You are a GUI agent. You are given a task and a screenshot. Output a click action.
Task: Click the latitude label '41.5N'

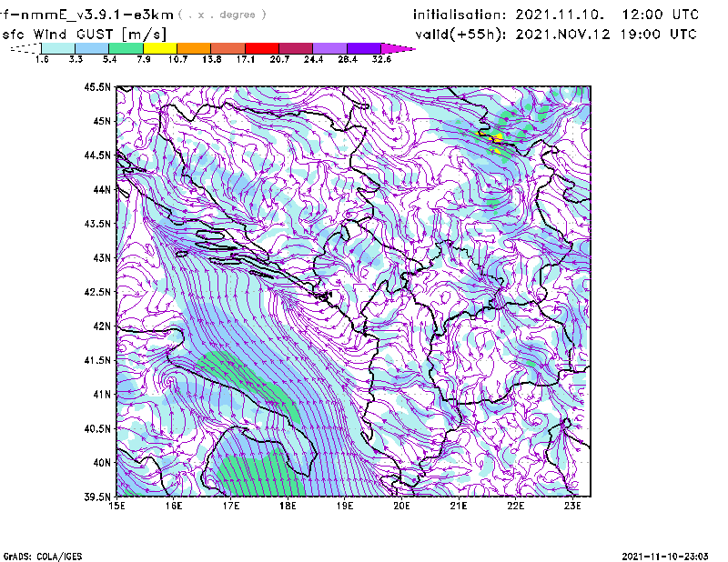(x=97, y=360)
